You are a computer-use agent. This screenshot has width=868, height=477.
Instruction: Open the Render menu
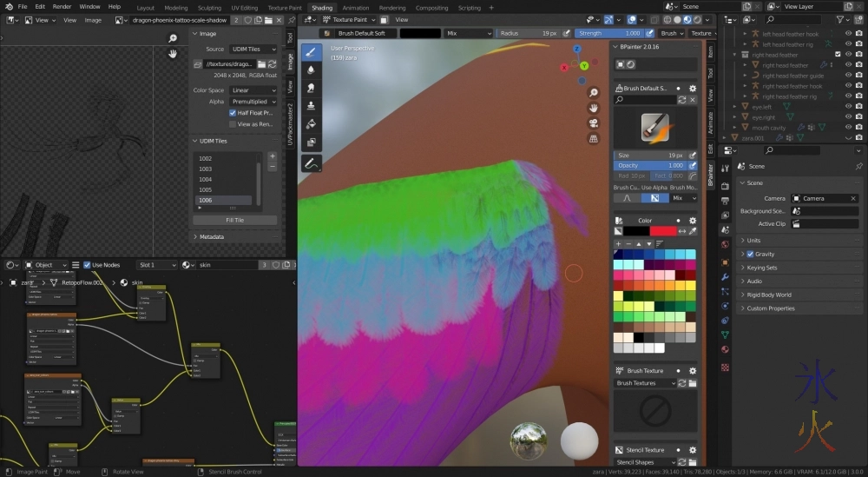62,6
